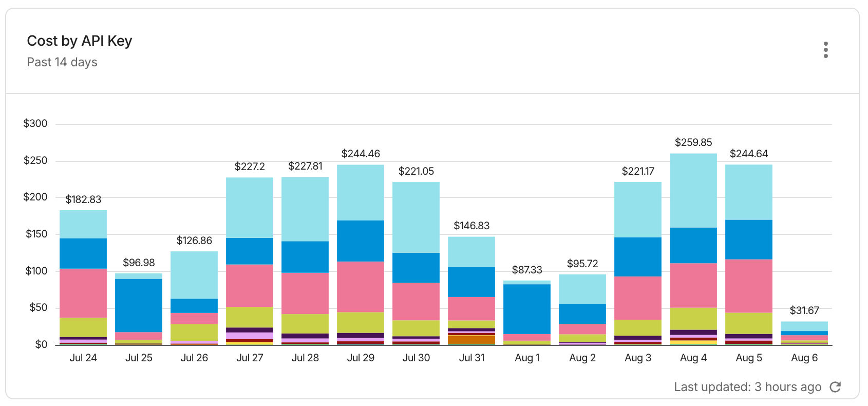The height and width of the screenshot is (406, 868).
Task: Select the $95.72 total above Aug 2
Action: [582, 264]
